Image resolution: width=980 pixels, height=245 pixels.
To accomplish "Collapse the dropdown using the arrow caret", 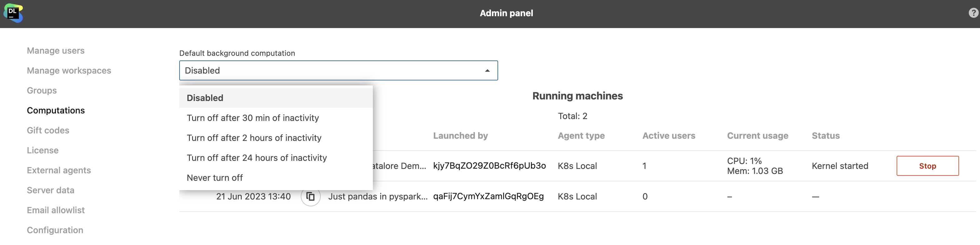I will tap(487, 71).
